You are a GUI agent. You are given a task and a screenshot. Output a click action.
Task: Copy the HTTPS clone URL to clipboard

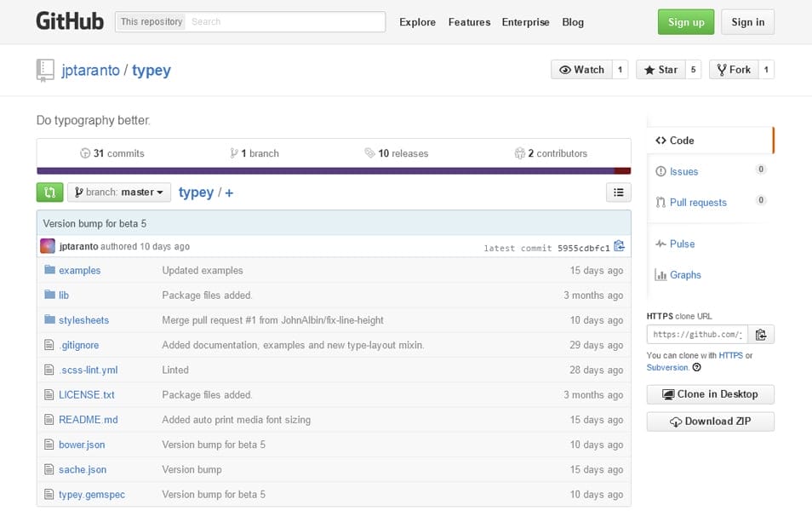pos(761,335)
